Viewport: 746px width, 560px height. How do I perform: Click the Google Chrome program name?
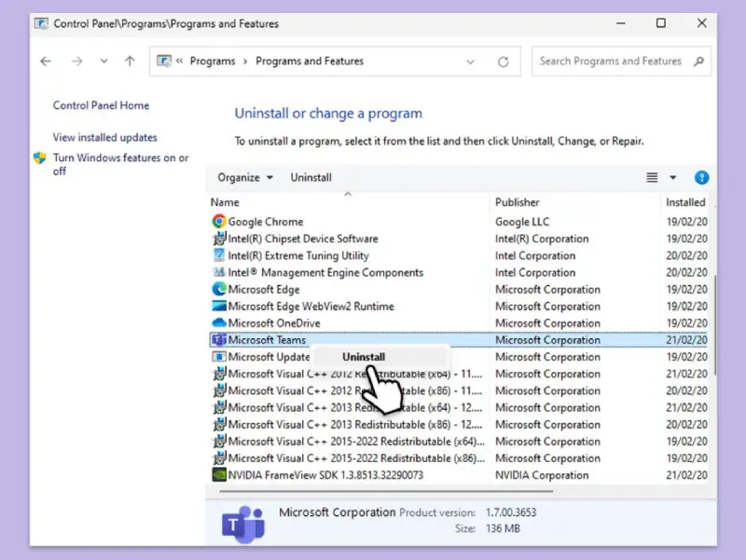click(x=266, y=222)
